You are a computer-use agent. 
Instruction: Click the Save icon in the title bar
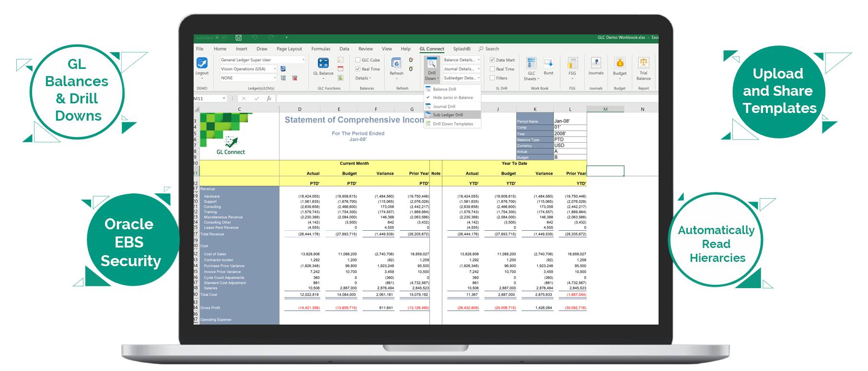tap(239, 37)
